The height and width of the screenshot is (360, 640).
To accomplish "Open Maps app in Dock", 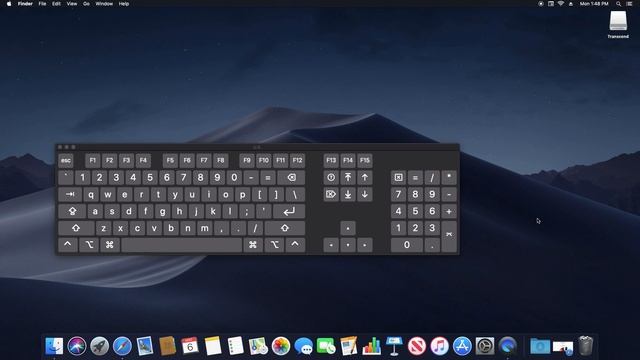I will (258, 346).
